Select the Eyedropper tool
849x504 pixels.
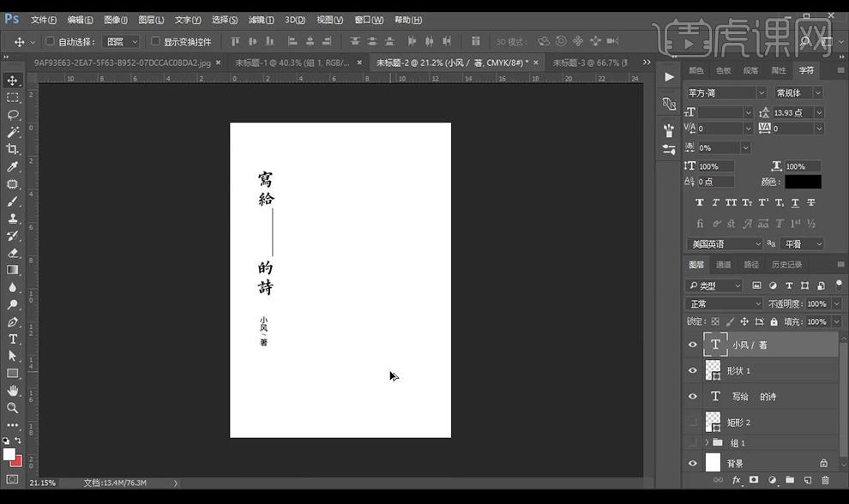pyautogui.click(x=13, y=167)
